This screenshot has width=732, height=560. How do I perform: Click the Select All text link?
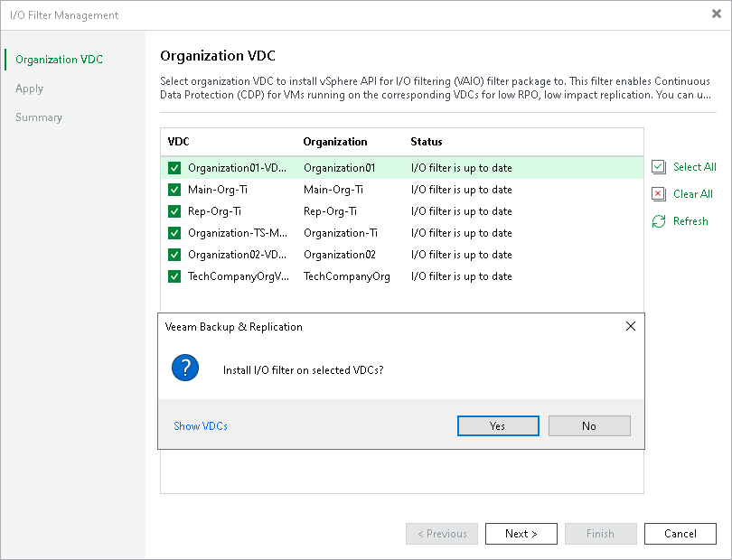click(x=694, y=167)
